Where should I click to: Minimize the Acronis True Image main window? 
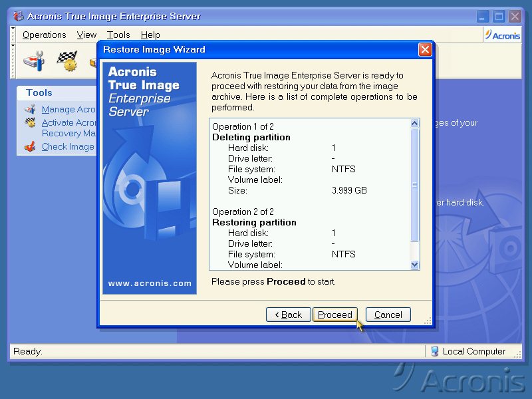coord(483,16)
